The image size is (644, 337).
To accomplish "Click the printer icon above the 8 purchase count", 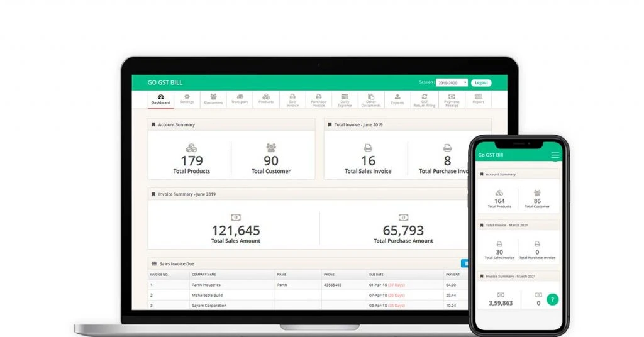I will click(447, 148).
